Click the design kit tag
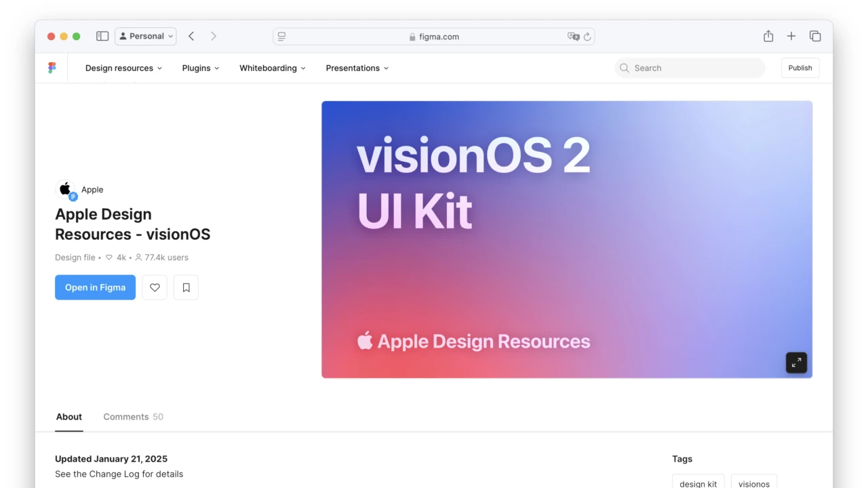Image resolution: width=868 pixels, height=488 pixels. click(x=698, y=483)
